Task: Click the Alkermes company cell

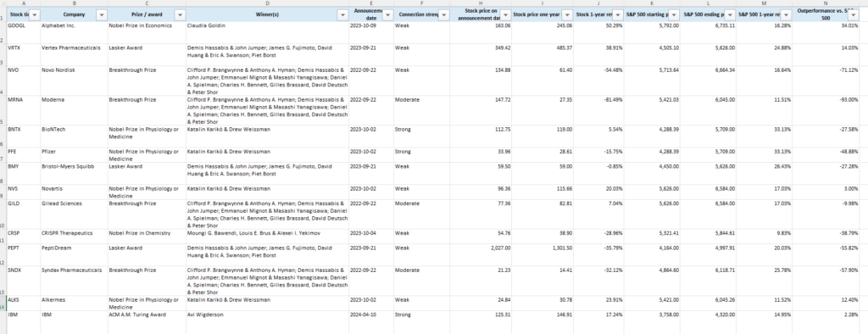Action: tap(75, 303)
